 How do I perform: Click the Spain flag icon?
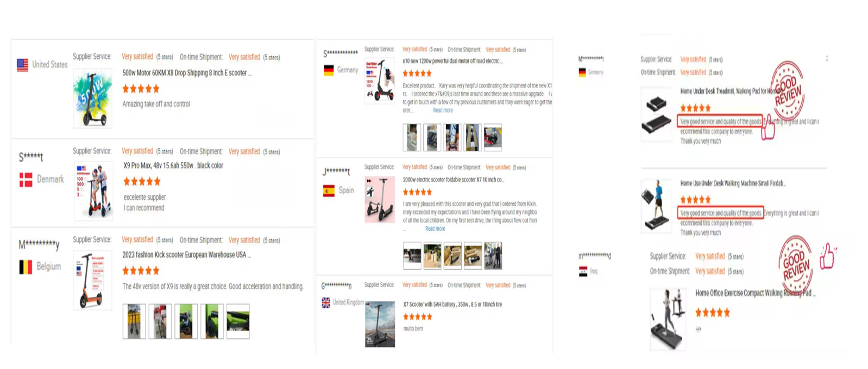click(x=329, y=191)
